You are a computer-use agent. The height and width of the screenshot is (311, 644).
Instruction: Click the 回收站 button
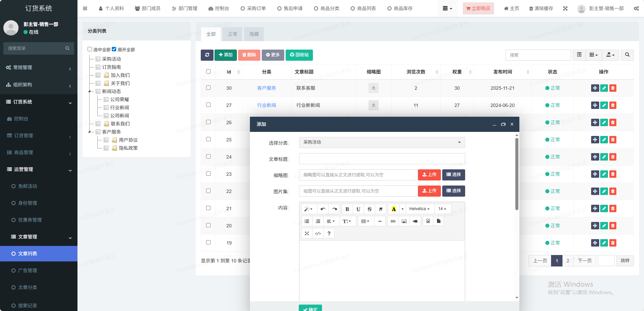coord(299,55)
